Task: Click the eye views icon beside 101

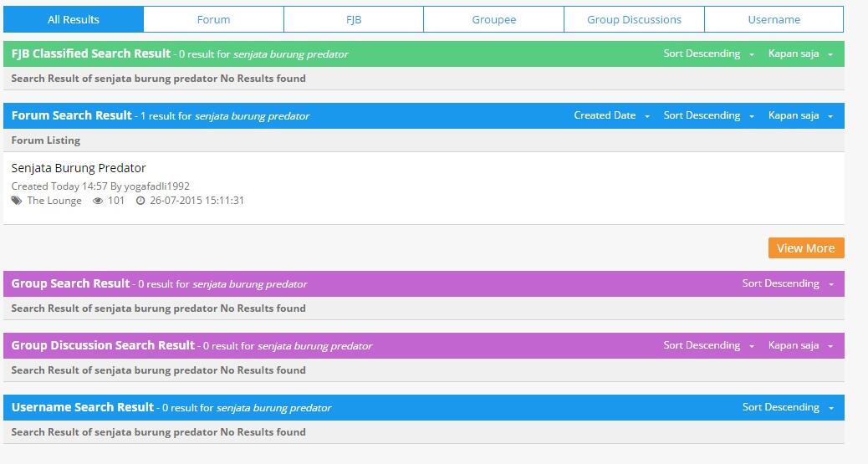Action: tap(98, 201)
